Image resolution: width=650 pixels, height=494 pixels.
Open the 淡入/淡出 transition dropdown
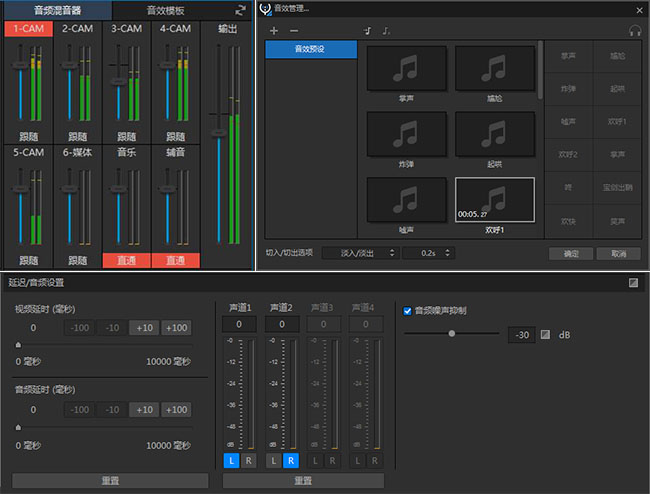click(x=361, y=253)
